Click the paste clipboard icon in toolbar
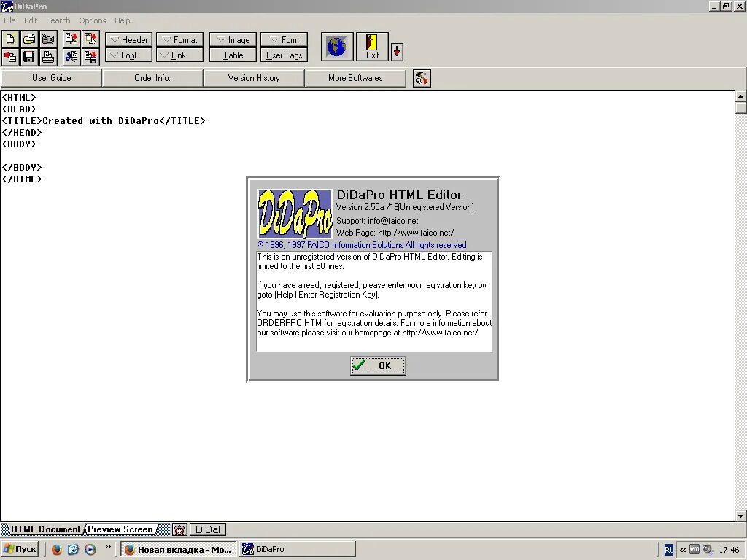747x560 pixels. 90,39
